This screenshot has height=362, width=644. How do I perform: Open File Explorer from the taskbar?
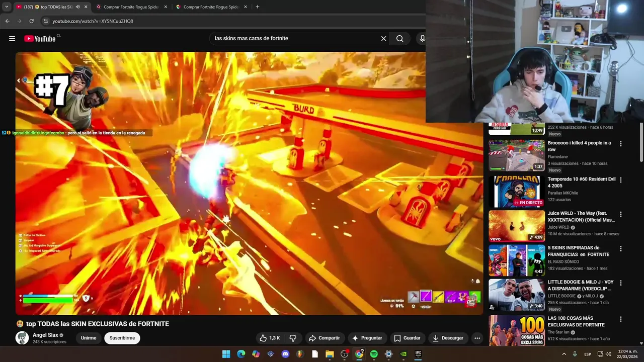(x=330, y=354)
